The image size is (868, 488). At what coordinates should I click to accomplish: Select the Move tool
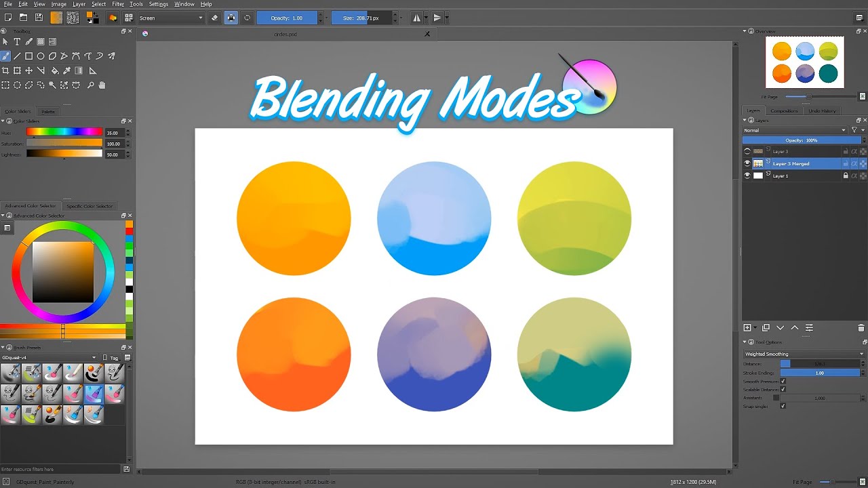click(x=28, y=70)
